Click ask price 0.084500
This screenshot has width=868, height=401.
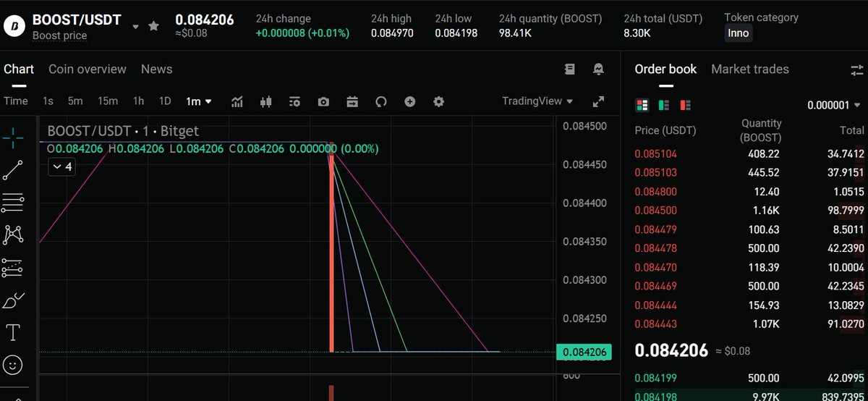coord(655,210)
